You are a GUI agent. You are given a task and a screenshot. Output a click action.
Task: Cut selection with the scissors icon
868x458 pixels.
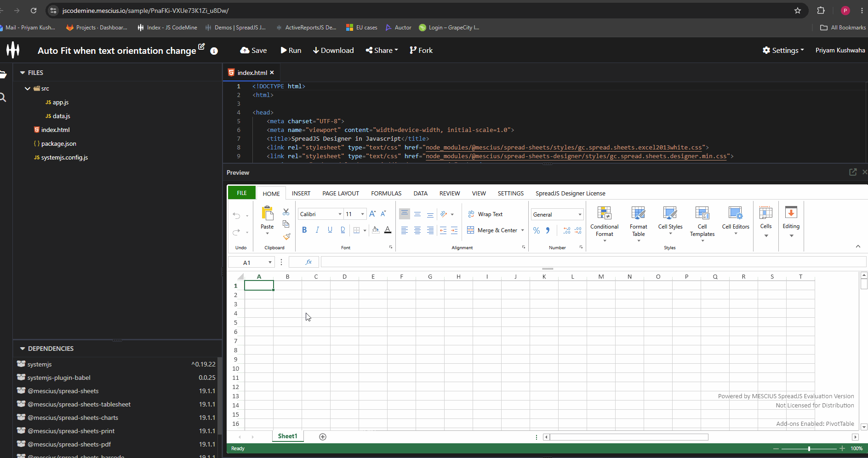[x=286, y=212]
